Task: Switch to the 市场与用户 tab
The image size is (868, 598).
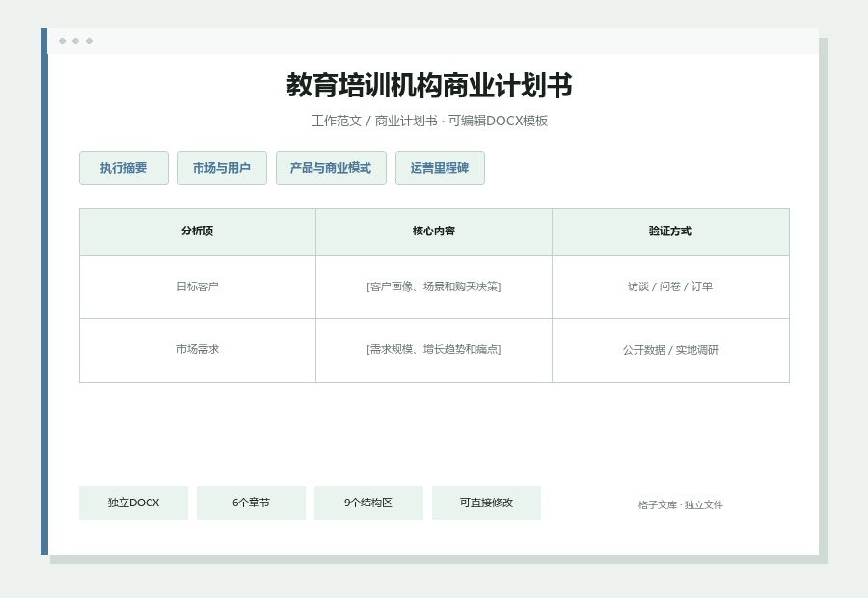Action: [222, 169]
